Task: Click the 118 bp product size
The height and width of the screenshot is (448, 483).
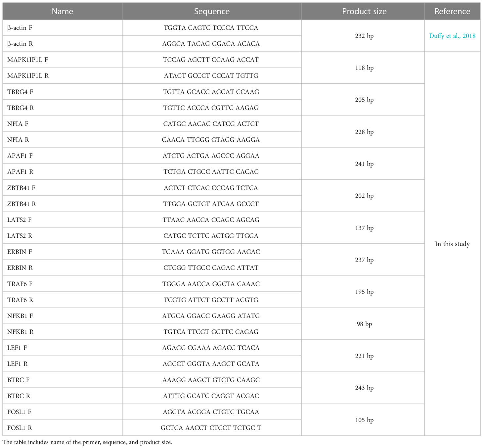Action: [364, 68]
